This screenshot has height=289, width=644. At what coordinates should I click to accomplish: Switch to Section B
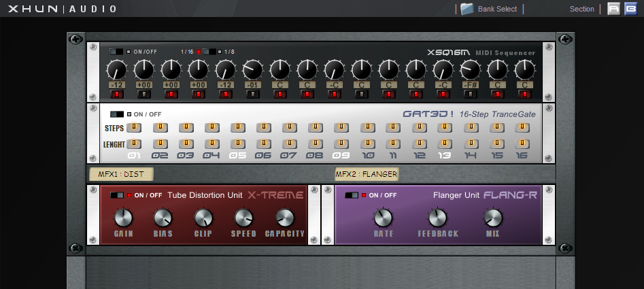click(631, 9)
